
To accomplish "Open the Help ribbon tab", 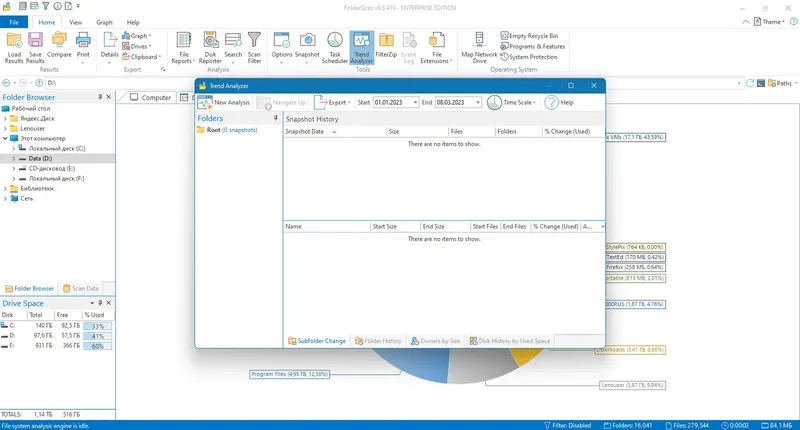I will tap(133, 22).
